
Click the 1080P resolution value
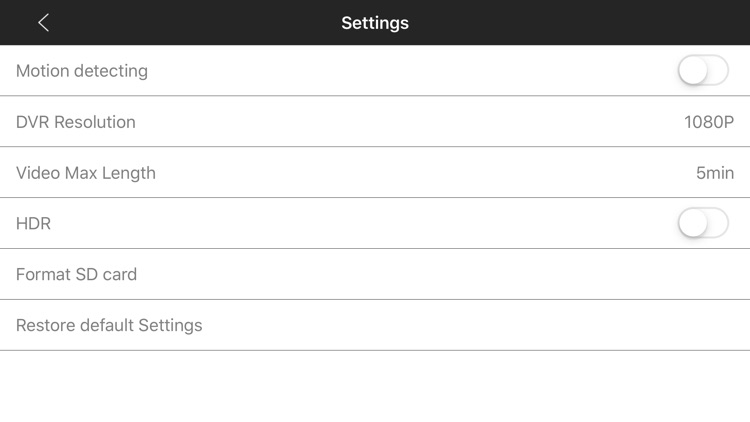[x=709, y=122]
